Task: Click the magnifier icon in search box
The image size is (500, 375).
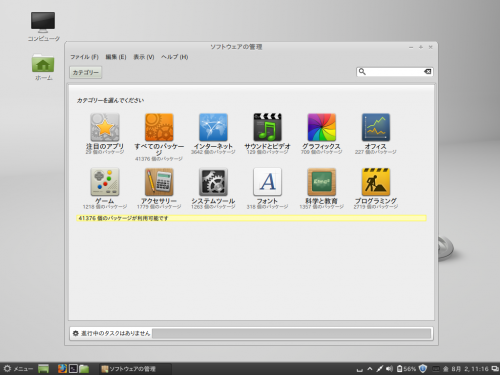Action: (362, 72)
